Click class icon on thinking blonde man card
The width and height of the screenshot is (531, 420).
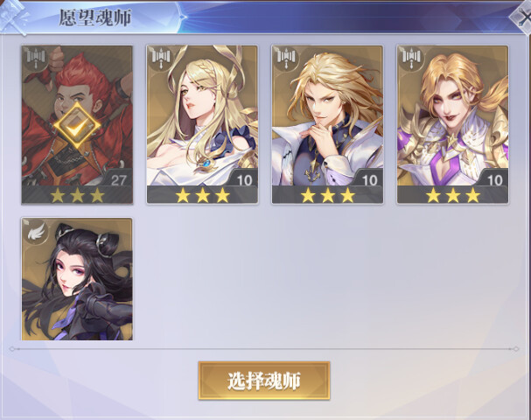(286, 59)
